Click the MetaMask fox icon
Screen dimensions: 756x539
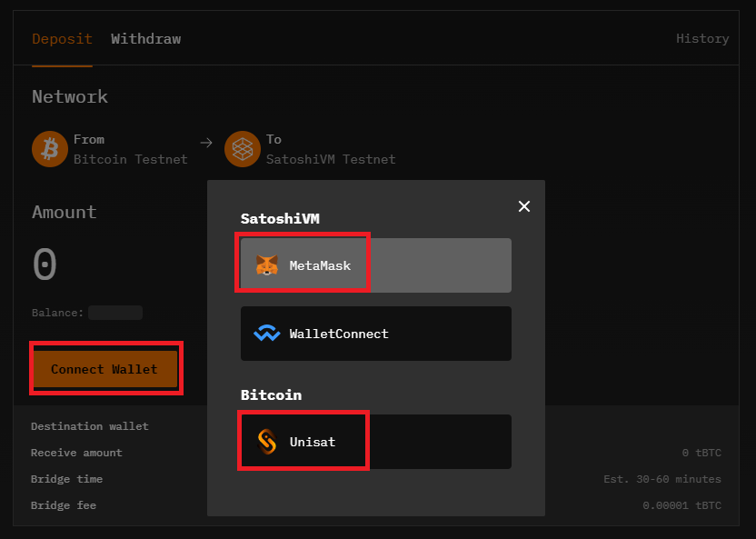(266, 265)
